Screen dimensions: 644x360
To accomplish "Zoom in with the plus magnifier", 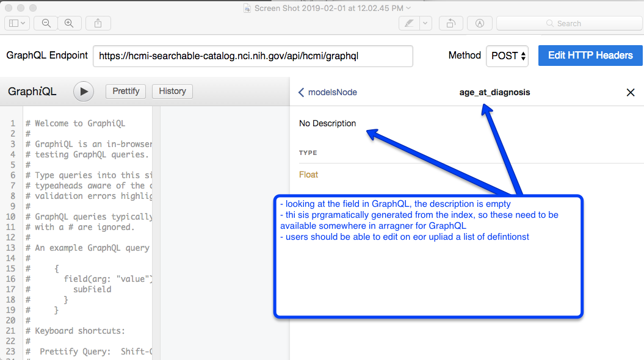I will coord(69,23).
